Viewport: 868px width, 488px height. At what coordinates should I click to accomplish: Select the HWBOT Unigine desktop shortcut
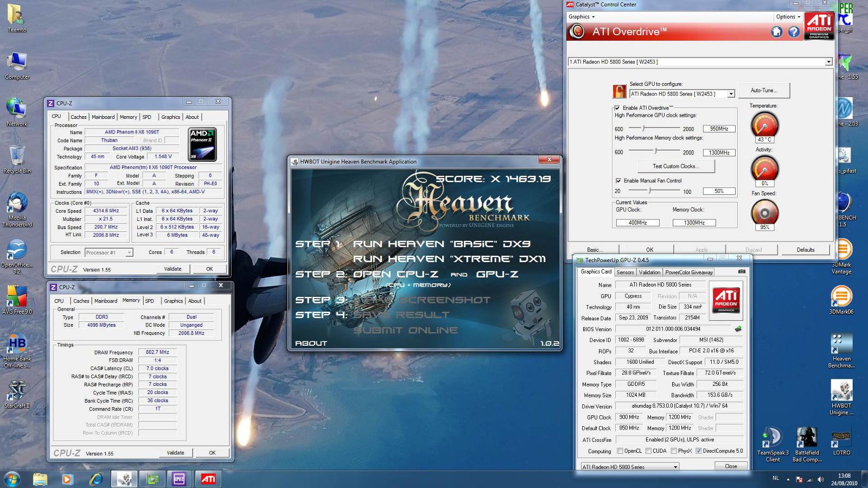coord(841,398)
